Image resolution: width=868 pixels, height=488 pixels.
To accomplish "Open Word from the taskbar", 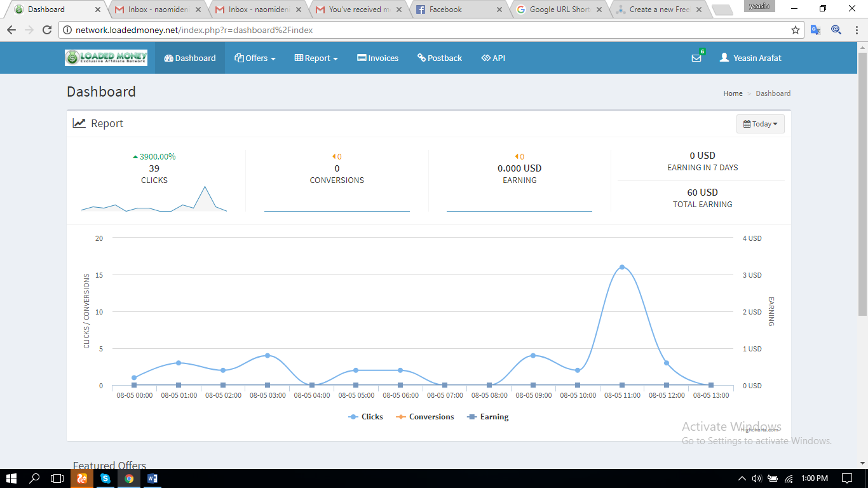I will coord(153,478).
